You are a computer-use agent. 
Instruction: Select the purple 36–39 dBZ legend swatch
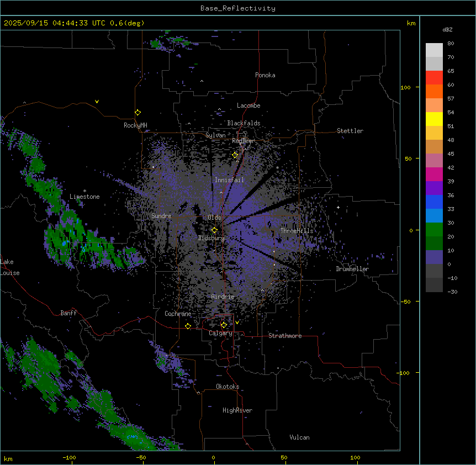coord(434,188)
